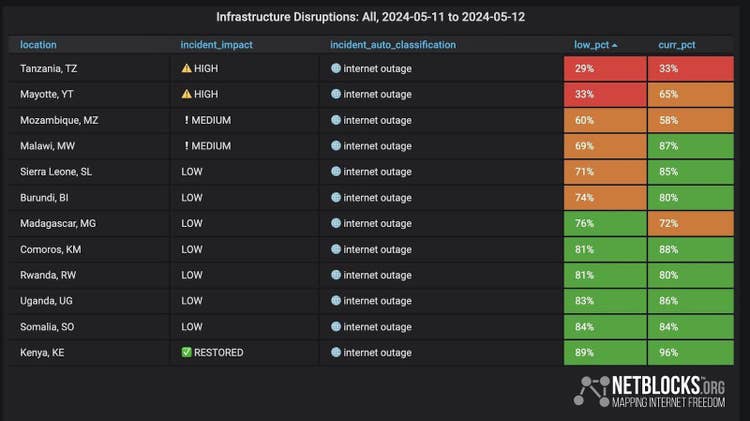Sort table by curr_pct column header
The width and height of the screenshot is (750, 421).
click(676, 45)
